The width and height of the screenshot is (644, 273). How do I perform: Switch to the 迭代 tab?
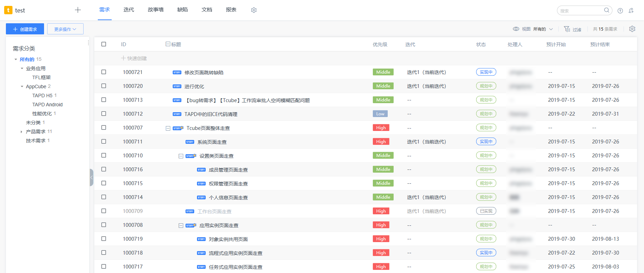[x=129, y=10]
